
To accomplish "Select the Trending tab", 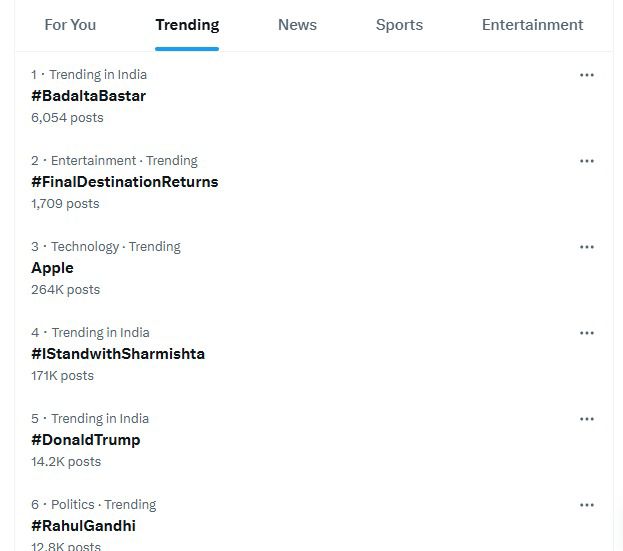I will point(187,25).
